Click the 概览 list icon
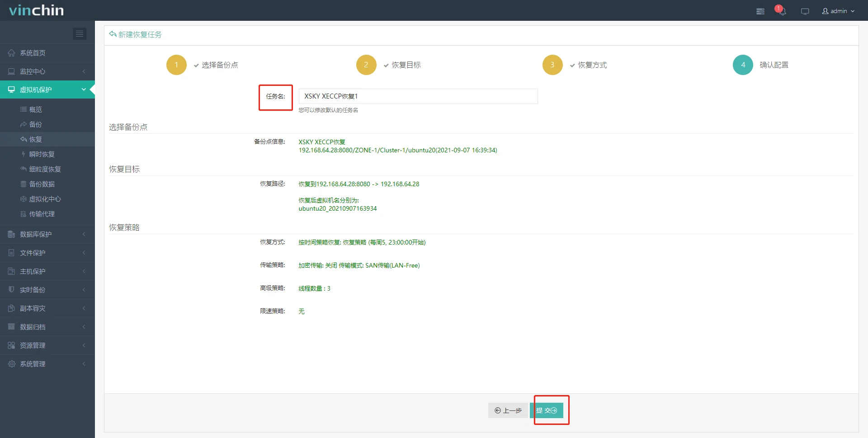This screenshot has height=438, width=868. coord(24,109)
